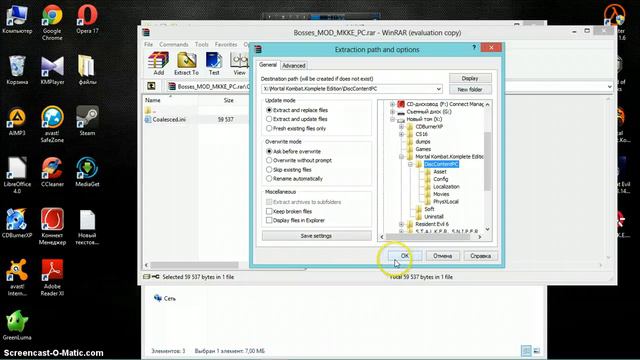Select the Коннект Менеджер desktop icon
The height and width of the screenshot is (360, 640).
52,227
